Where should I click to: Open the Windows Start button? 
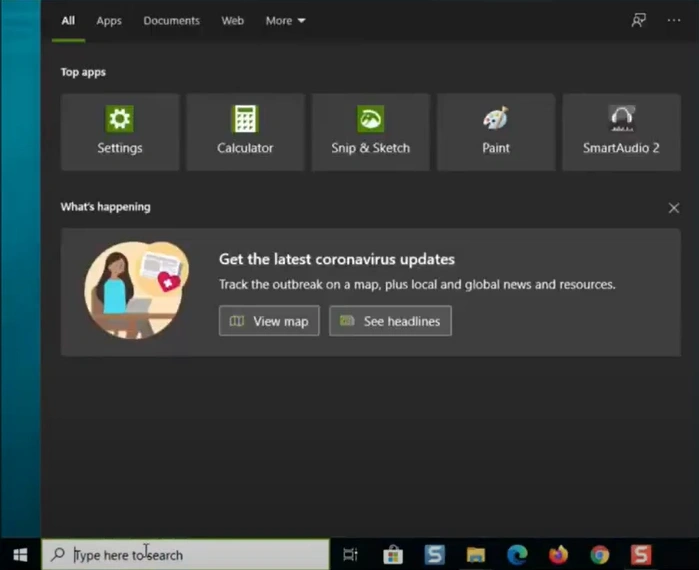[20, 554]
